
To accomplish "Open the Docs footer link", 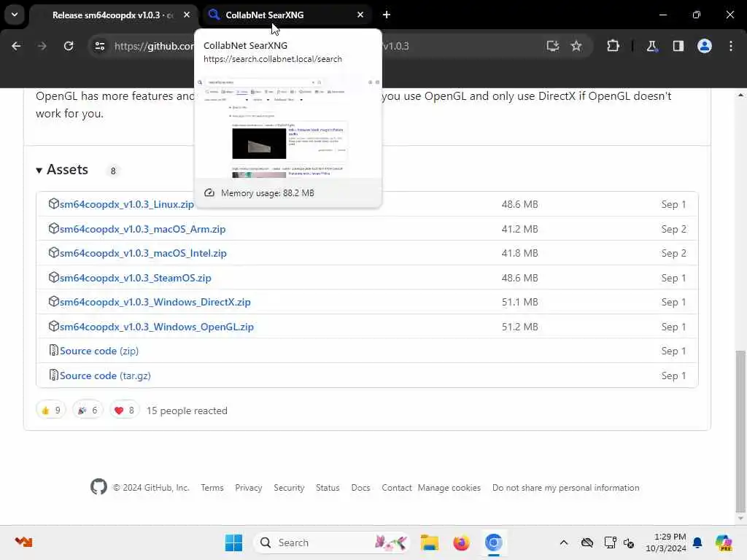I will pyautogui.click(x=360, y=488).
